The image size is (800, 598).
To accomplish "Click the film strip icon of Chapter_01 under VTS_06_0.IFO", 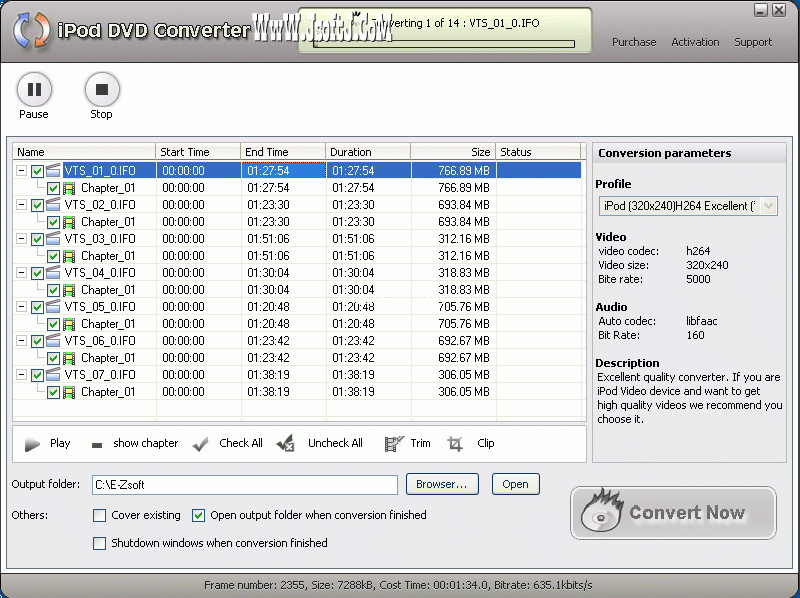I will 69,358.
